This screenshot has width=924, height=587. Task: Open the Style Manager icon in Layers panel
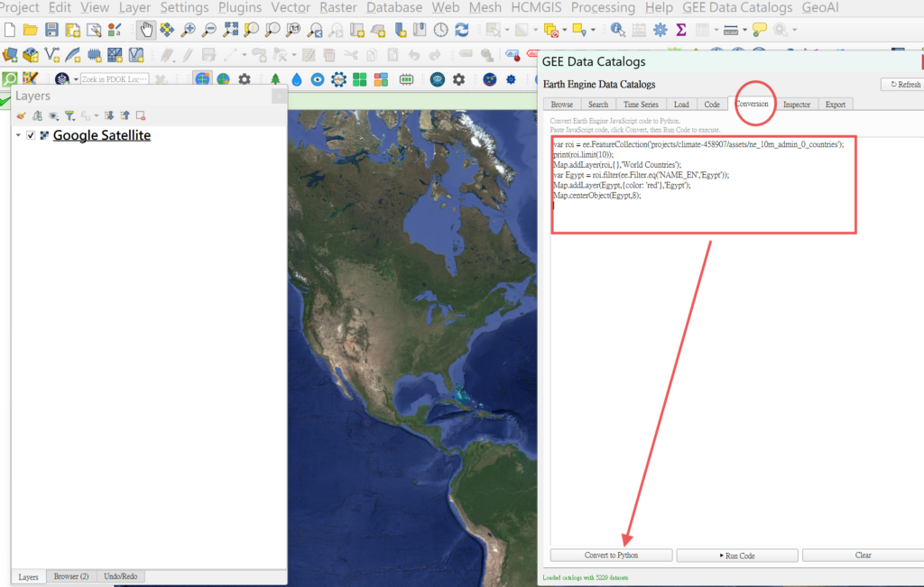point(22,115)
